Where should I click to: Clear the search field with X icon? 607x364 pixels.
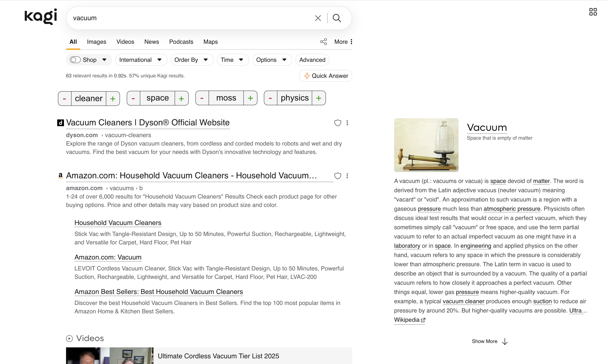point(318,18)
